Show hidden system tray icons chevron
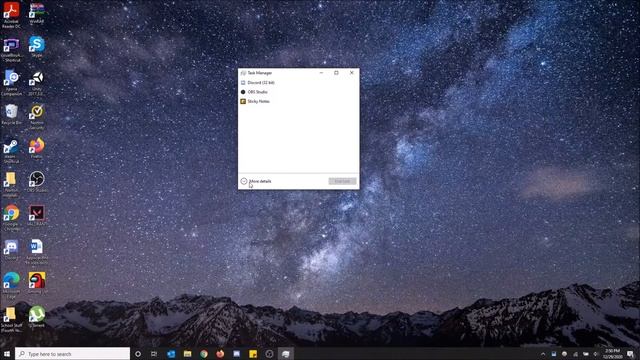This screenshot has width=640, height=360. (x=543, y=354)
